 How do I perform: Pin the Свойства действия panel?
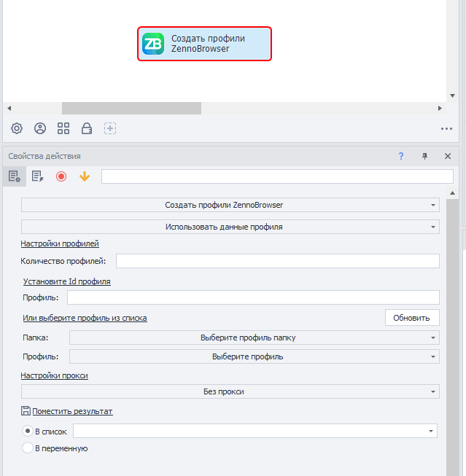(424, 156)
